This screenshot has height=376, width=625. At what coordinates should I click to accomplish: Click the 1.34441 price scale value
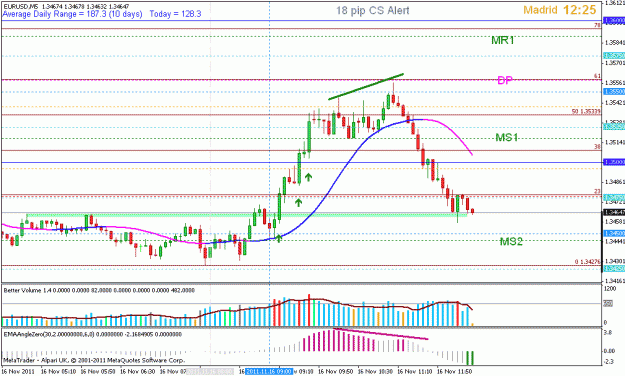614,241
